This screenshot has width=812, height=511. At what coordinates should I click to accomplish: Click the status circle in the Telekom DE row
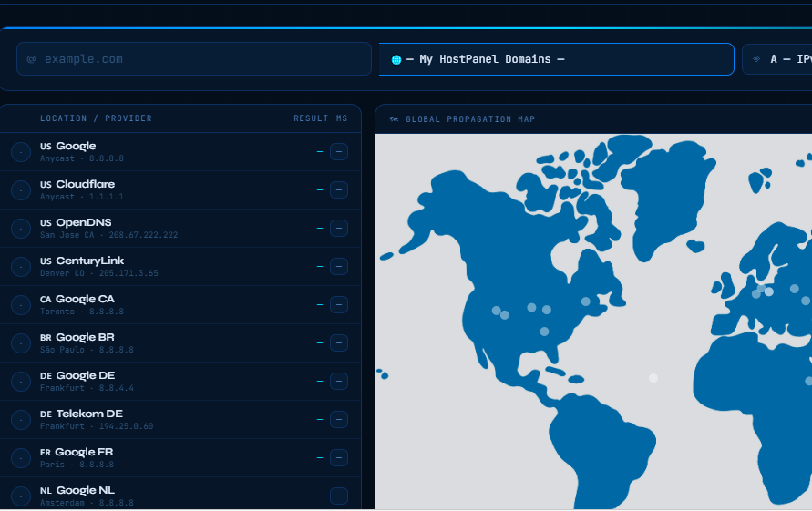(21, 420)
